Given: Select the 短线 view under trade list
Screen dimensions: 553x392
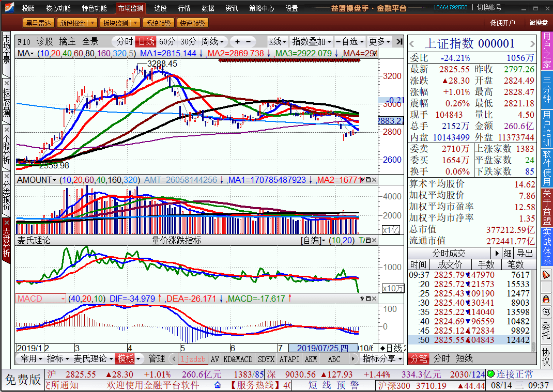Looking at the screenshot, I should pyautogui.click(x=464, y=359).
